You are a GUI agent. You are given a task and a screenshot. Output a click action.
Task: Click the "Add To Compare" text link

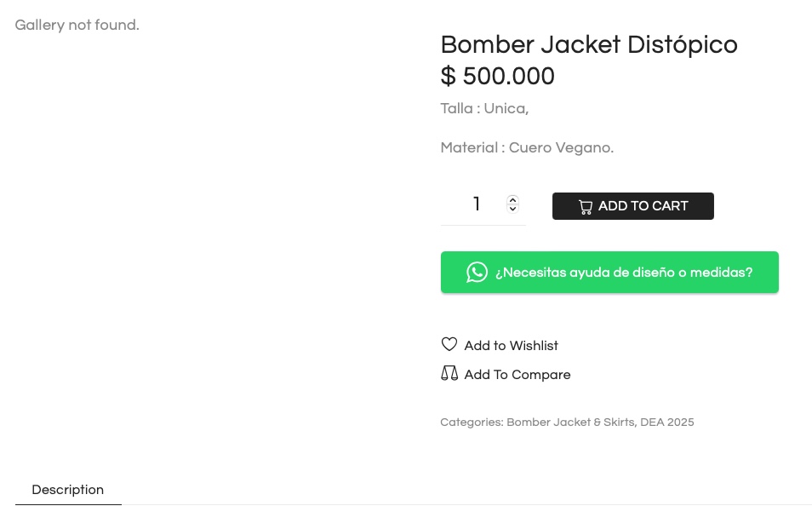[x=517, y=375]
